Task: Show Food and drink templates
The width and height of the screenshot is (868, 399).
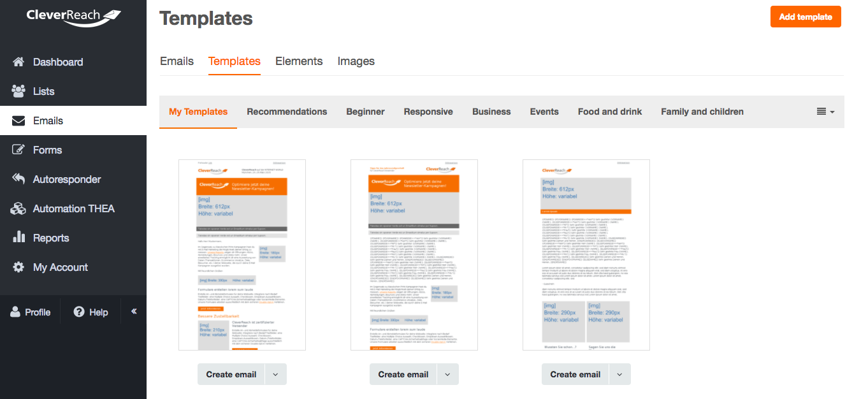Action: pos(610,112)
